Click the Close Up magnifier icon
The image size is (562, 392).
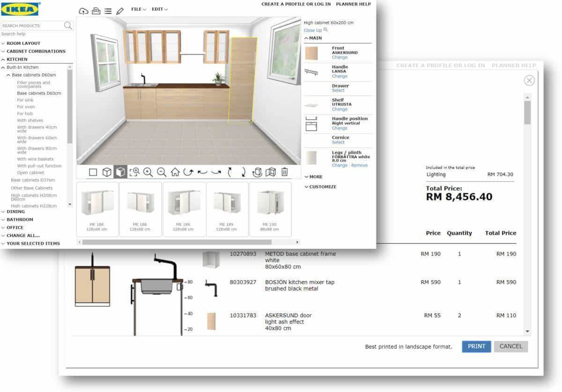[325, 30]
